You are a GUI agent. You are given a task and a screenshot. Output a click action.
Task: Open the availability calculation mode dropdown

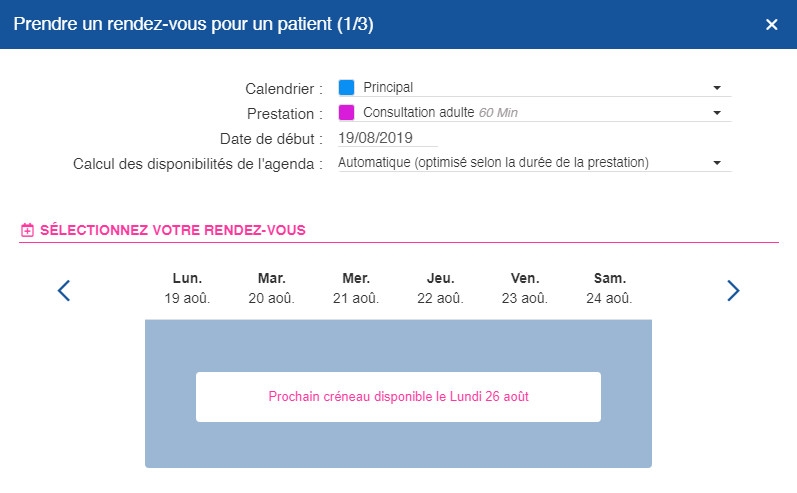[535, 163]
